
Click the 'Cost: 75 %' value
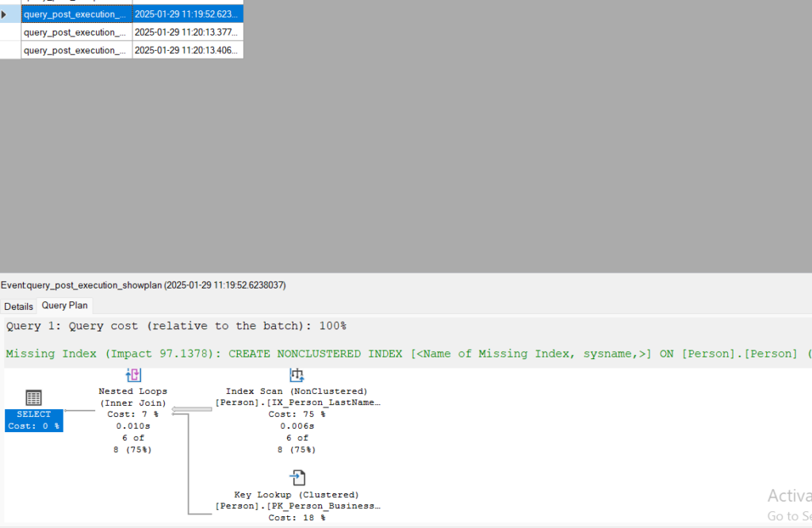click(x=297, y=414)
